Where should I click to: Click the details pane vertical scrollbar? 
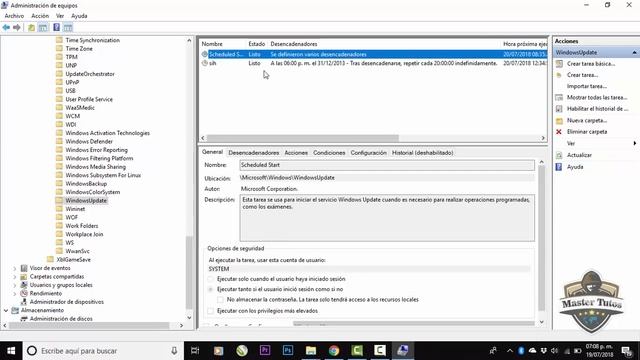pos(541,238)
